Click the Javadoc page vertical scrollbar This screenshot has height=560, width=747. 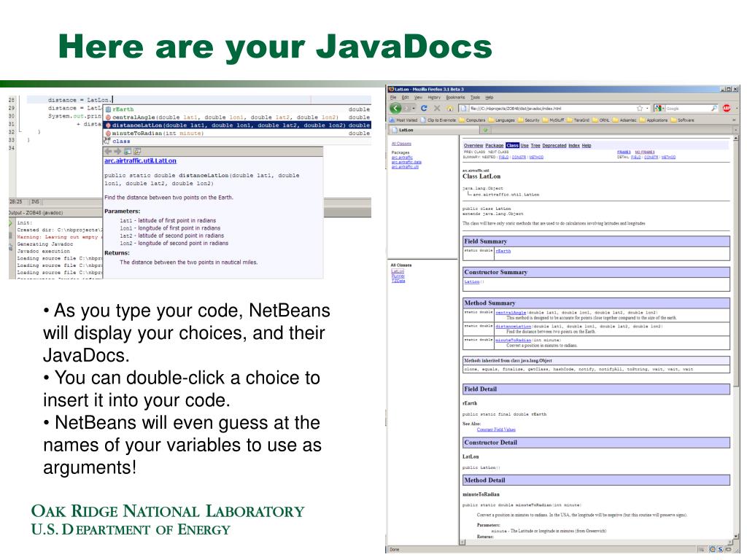point(736,338)
